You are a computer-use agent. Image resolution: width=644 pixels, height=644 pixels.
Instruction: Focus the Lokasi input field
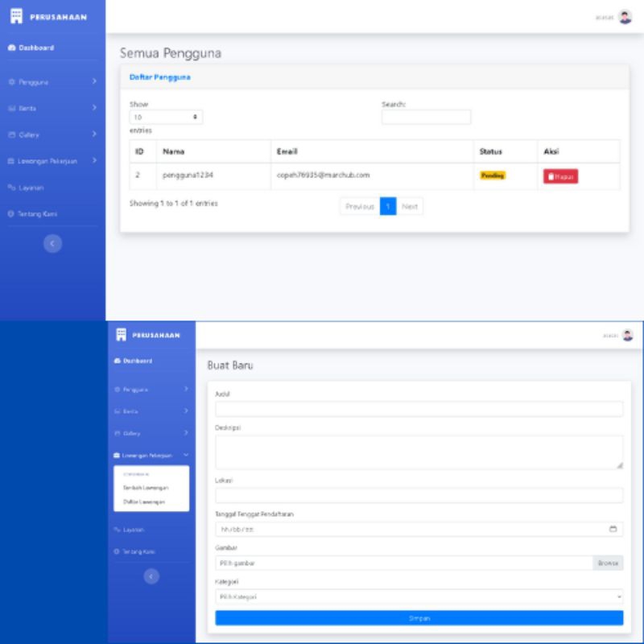click(419, 495)
